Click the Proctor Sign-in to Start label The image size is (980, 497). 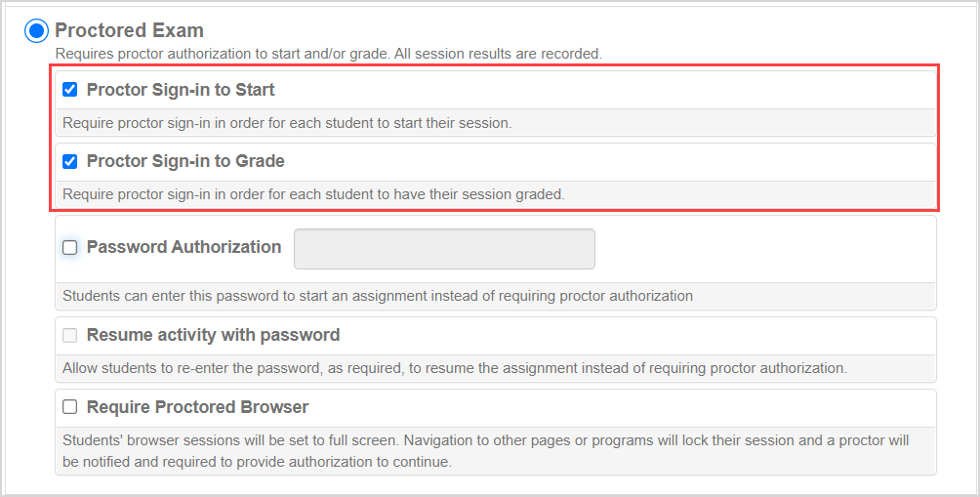pyautogui.click(x=181, y=90)
